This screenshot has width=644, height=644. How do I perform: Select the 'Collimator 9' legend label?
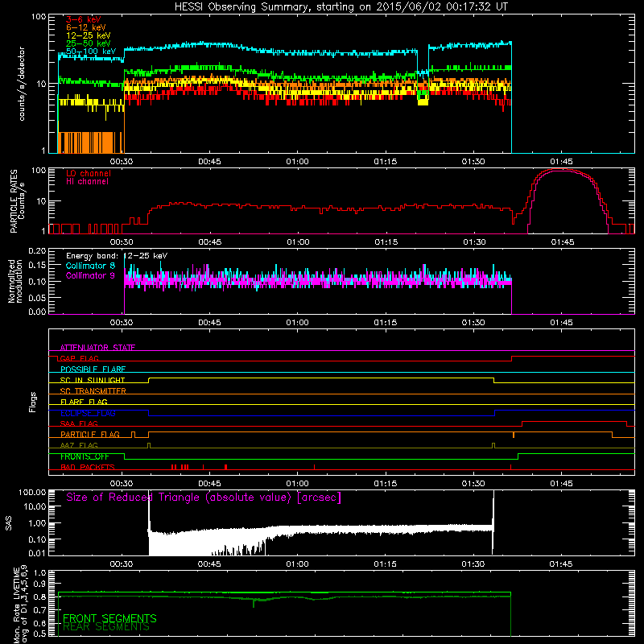pos(90,275)
